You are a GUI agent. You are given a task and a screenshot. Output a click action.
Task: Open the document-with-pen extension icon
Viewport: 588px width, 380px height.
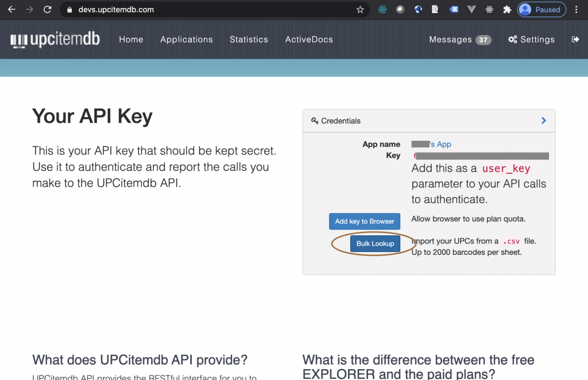pyautogui.click(x=435, y=10)
